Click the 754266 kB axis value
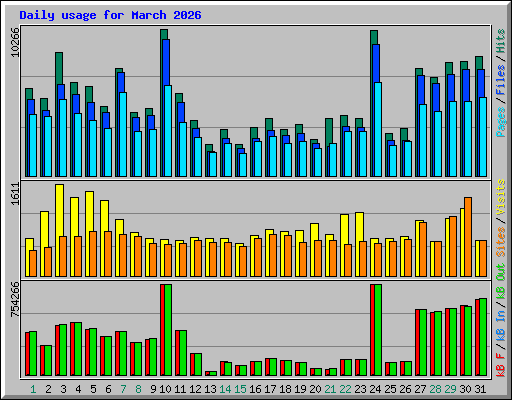The image size is (512, 400). 15,299
